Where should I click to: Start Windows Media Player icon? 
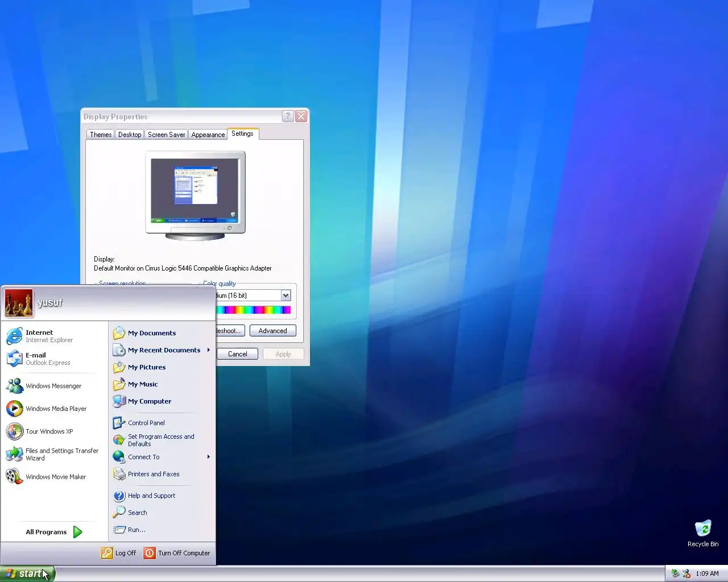point(14,409)
